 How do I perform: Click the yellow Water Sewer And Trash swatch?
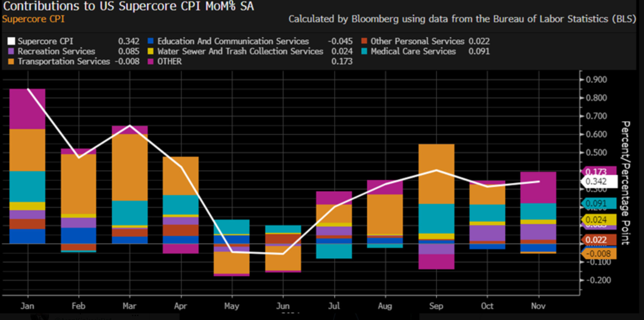click(151, 51)
